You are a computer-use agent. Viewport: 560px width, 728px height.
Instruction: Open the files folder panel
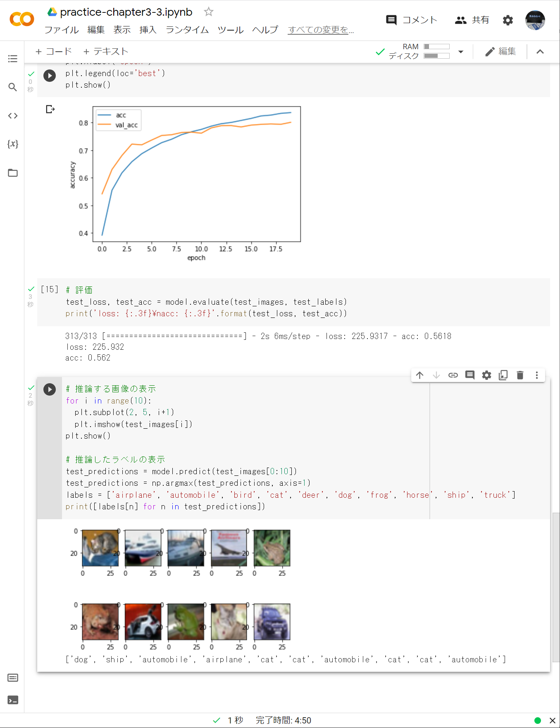point(13,173)
